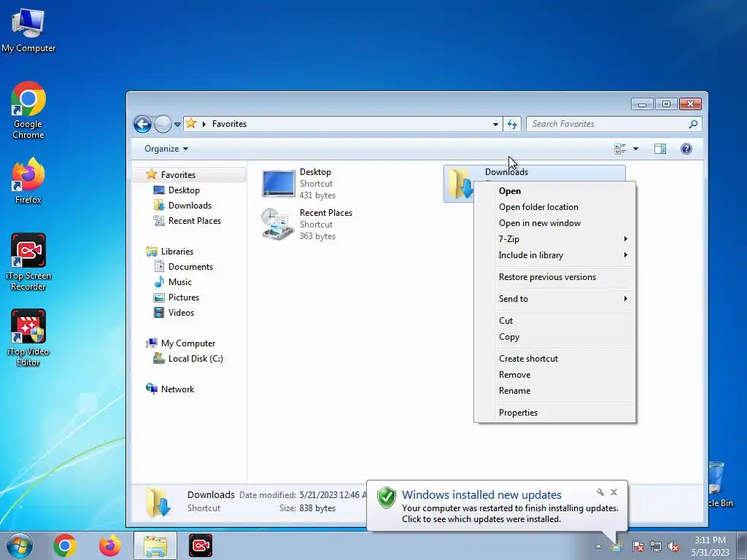The width and height of the screenshot is (747, 560).
Task: Click the search magnifier icon
Action: (x=693, y=124)
